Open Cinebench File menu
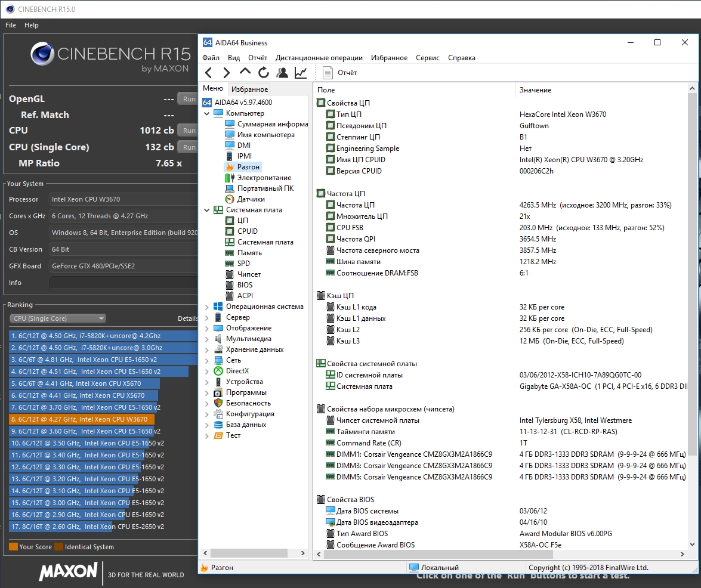 click(11, 25)
